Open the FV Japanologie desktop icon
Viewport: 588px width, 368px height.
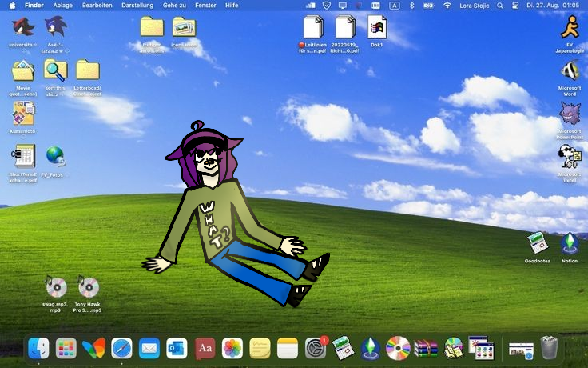570,28
